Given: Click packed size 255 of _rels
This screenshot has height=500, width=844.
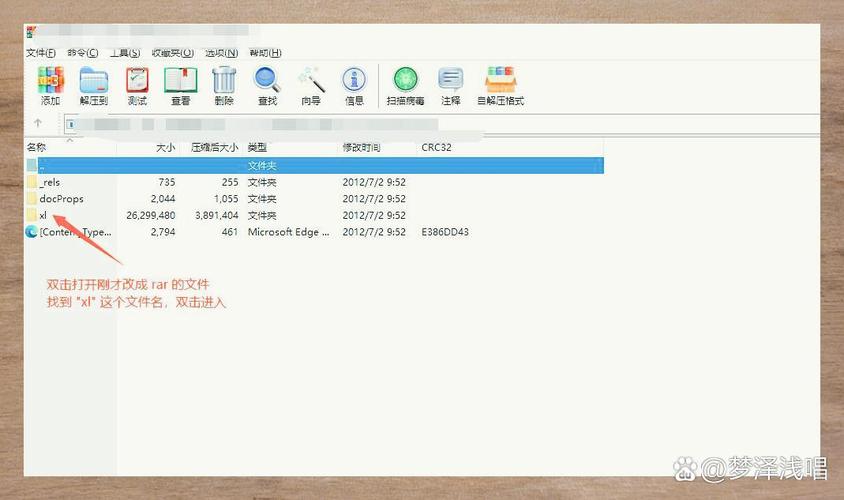Looking at the screenshot, I should [x=230, y=182].
